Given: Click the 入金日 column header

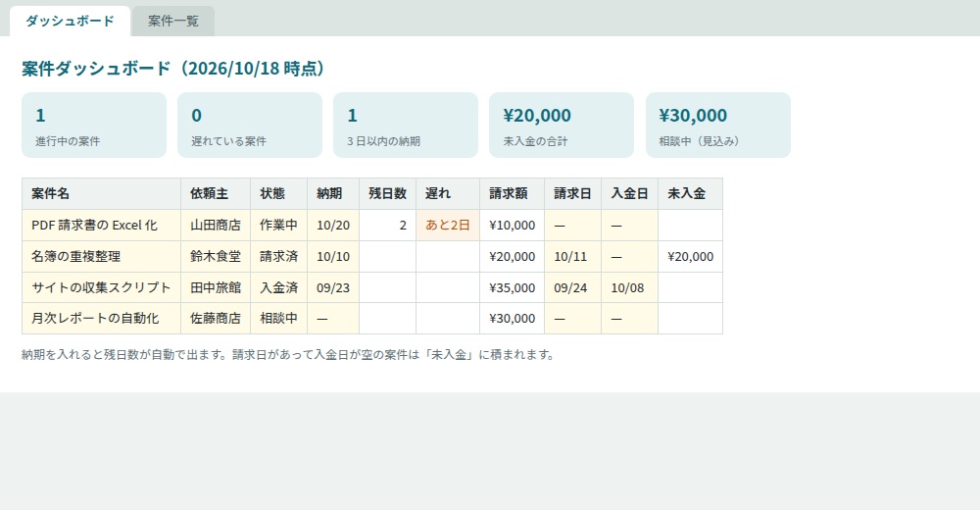Looking at the screenshot, I should pyautogui.click(x=629, y=194).
